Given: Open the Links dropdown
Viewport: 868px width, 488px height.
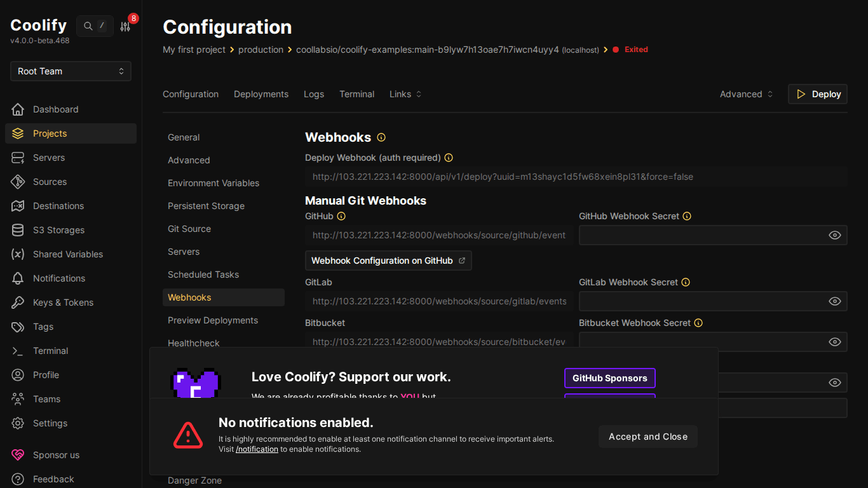Looking at the screenshot, I should click(405, 94).
